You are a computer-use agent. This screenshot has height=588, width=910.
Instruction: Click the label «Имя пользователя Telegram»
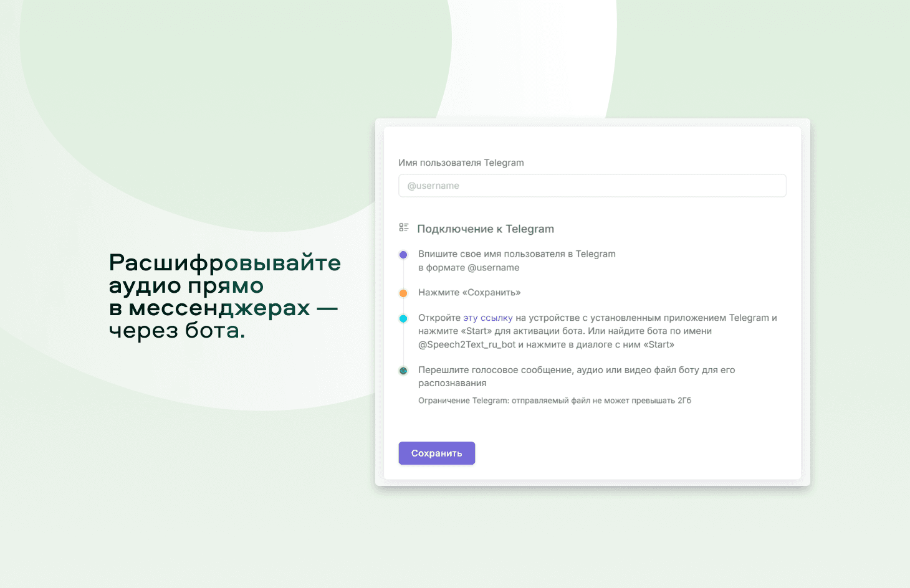[x=461, y=163]
